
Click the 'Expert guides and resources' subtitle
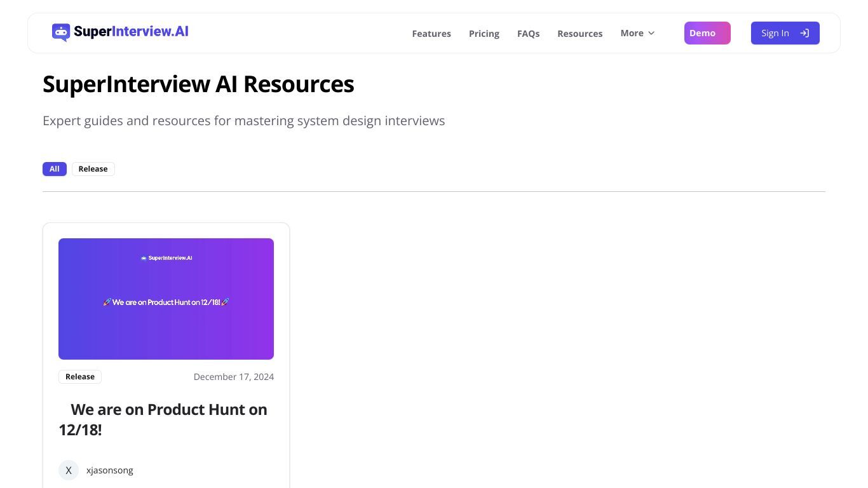click(x=244, y=121)
